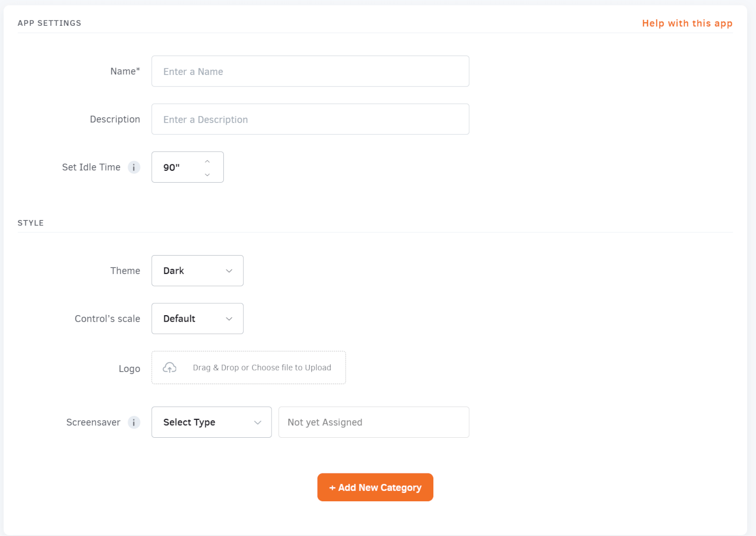Click the Select Type dropdown chevron
This screenshot has height=536, width=756.
[258, 422]
